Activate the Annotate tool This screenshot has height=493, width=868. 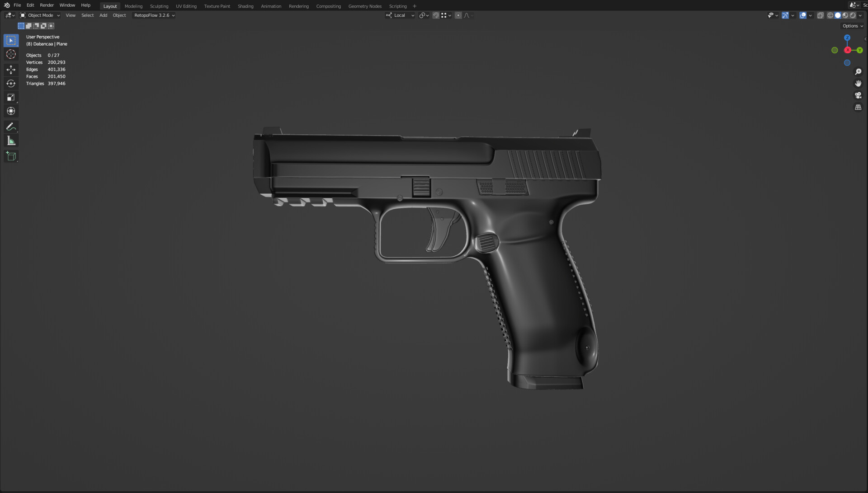click(x=11, y=127)
